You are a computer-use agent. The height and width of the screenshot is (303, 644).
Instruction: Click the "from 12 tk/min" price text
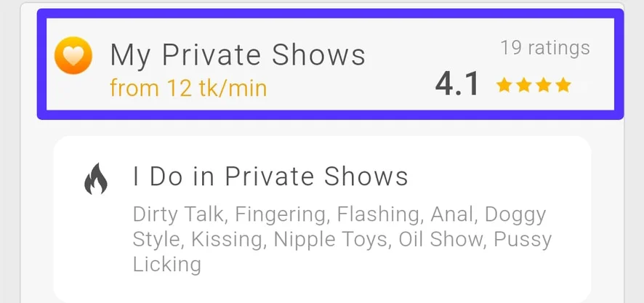coord(188,88)
